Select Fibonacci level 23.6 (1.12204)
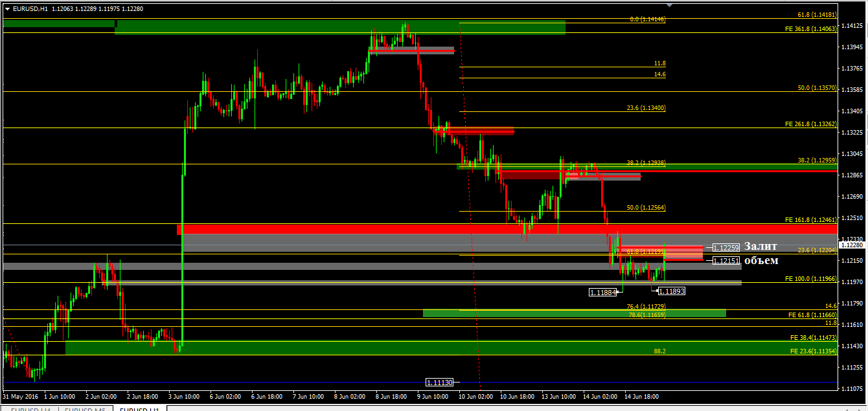 click(817, 250)
